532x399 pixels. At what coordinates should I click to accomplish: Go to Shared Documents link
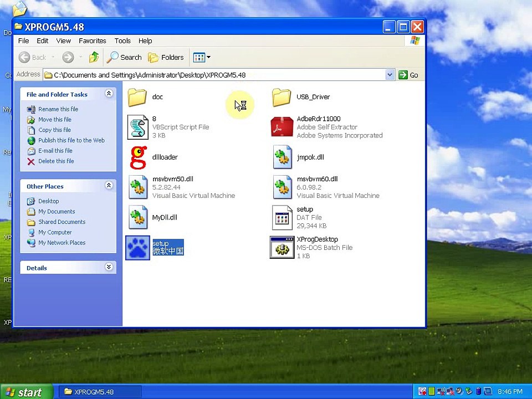(x=62, y=222)
